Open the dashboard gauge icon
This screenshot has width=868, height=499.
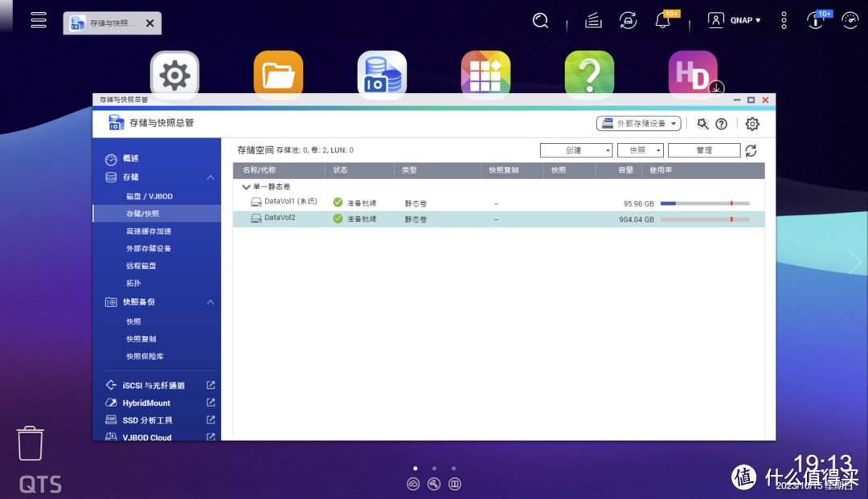pyautogui.click(x=850, y=20)
